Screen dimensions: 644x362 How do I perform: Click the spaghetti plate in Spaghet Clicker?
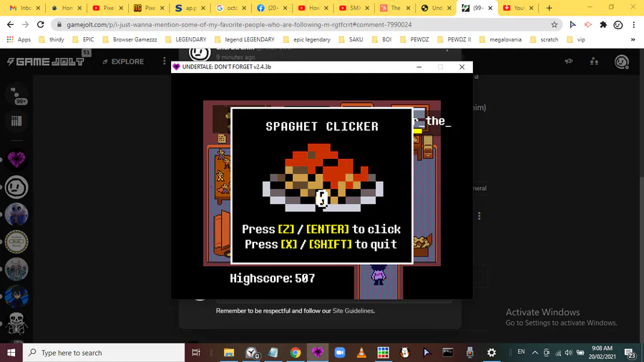(x=323, y=177)
